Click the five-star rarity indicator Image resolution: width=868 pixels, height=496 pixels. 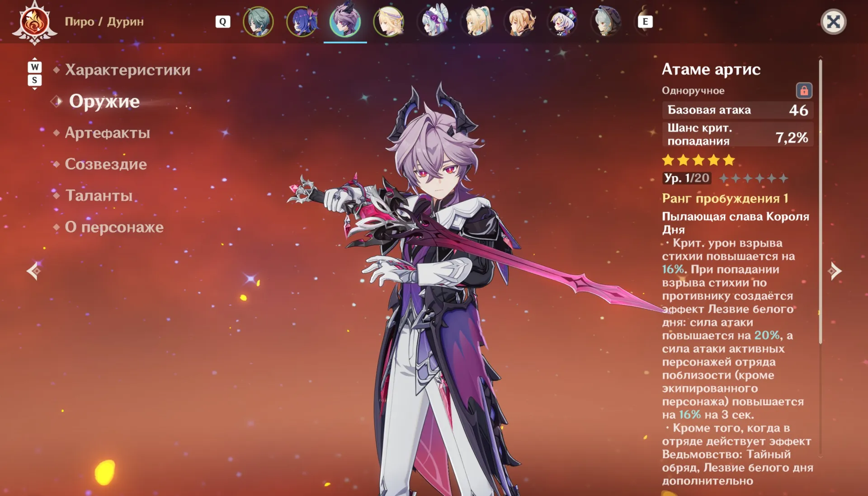point(698,160)
